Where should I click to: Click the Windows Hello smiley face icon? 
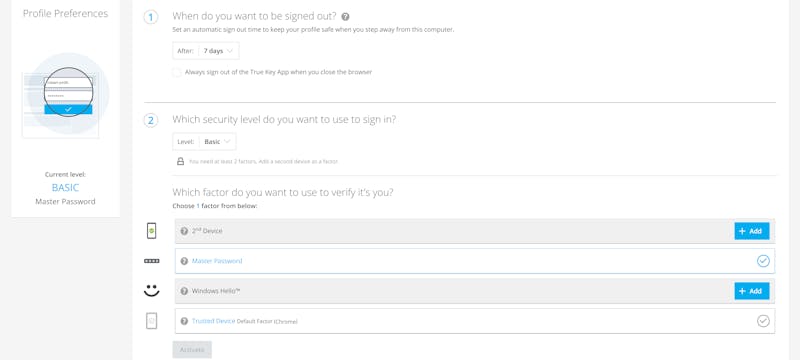pyautogui.click(x=152, y=291)
